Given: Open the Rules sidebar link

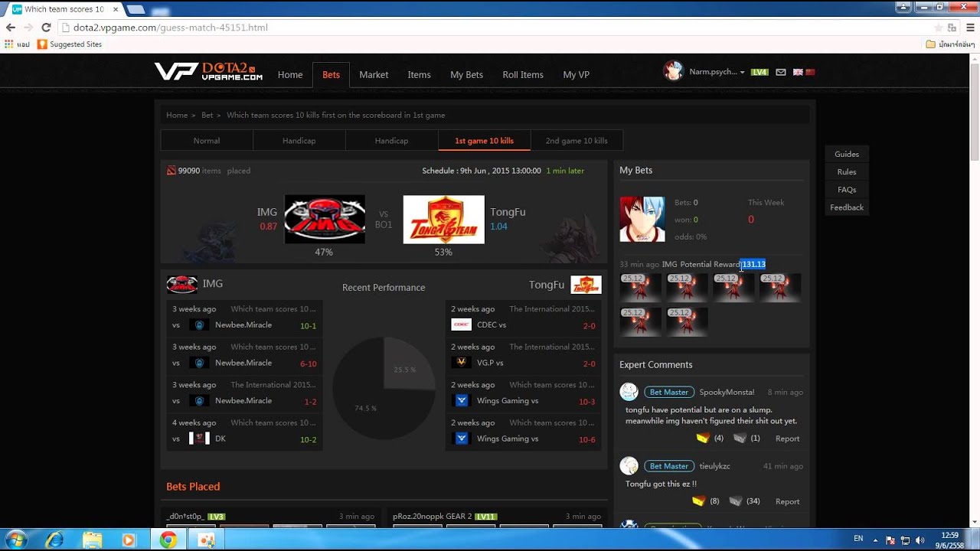Looking at the screenshot, I should click(x=846, y=171).
